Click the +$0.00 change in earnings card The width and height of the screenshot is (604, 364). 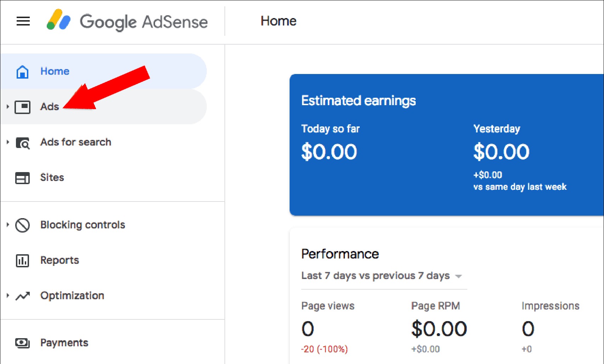coord(488,175)
